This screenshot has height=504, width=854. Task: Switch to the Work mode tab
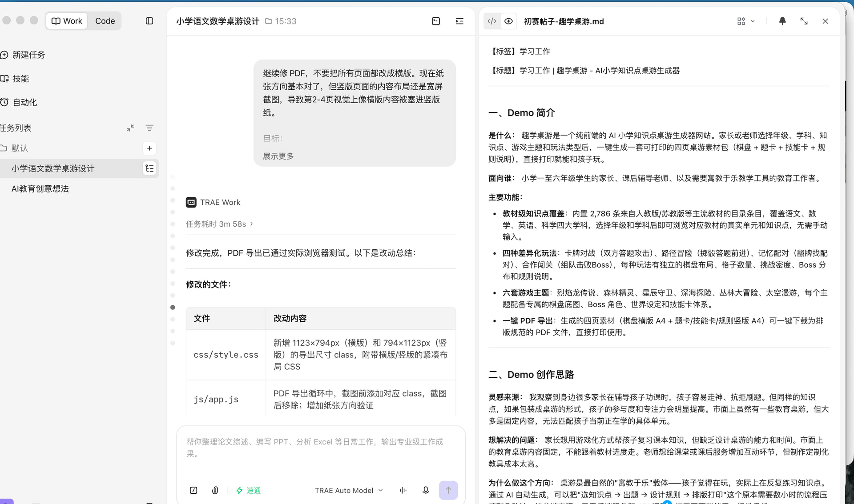tap(67, 21)
